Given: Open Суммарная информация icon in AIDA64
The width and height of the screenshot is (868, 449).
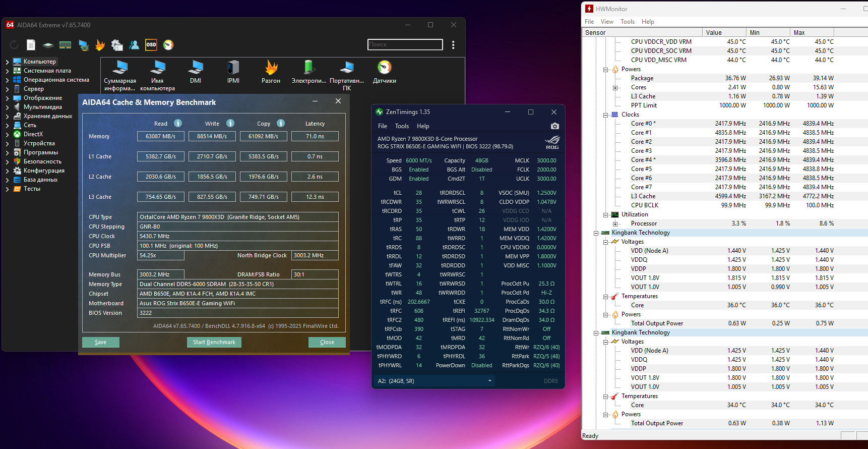Looking at the screenshot, I should pos(120,76).
